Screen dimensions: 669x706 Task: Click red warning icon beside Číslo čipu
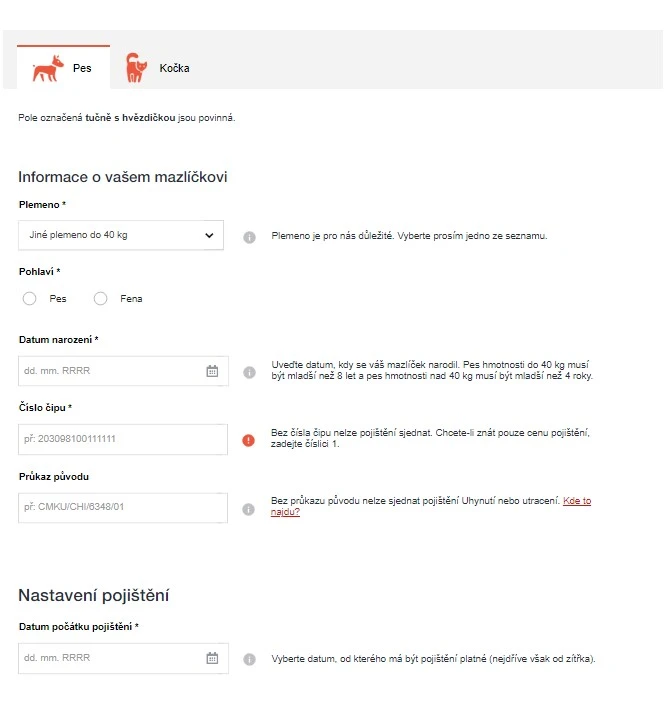pyautogui.click(x=249, y=440)
